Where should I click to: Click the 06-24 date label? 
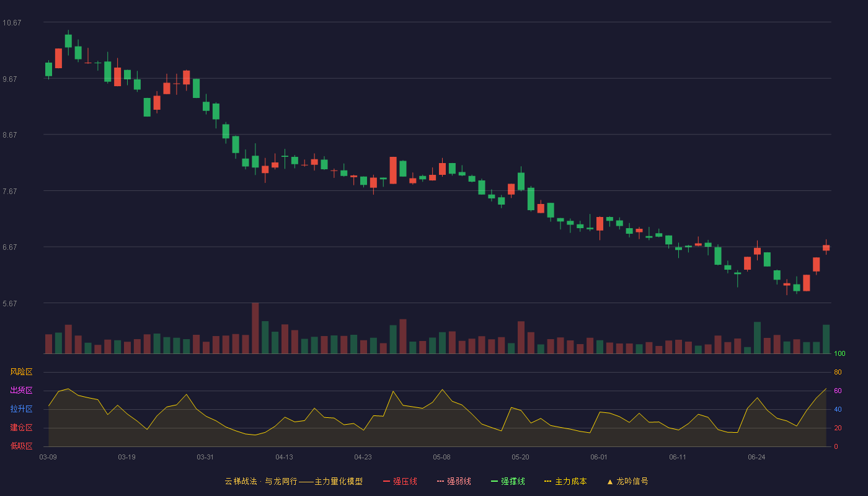coord(756,457)
